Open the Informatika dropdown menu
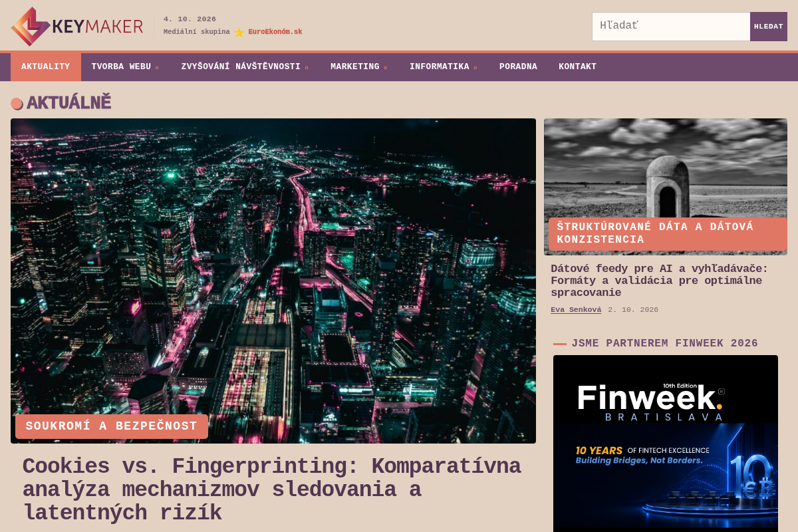798x532 pixels. coord(444,67)
